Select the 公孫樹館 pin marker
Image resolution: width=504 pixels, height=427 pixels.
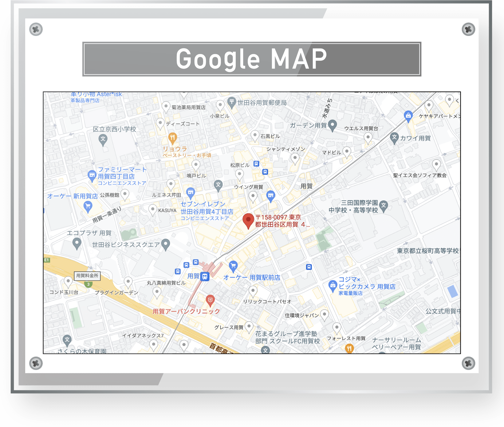tap(124, 195)
